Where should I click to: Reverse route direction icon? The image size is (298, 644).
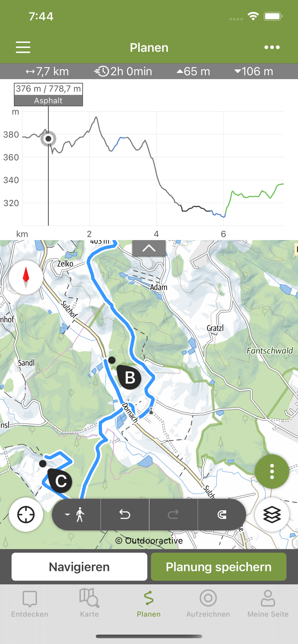coord(222,515)
